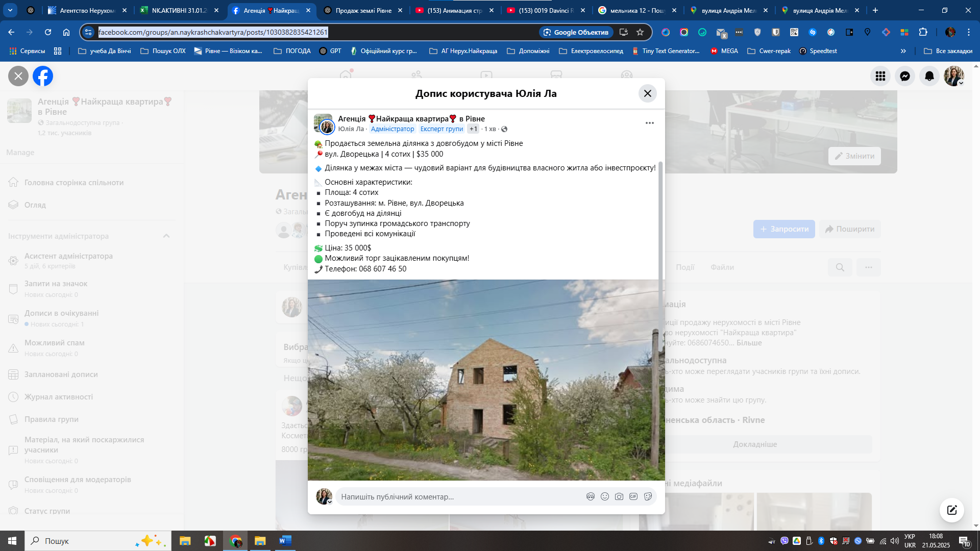Bookmark page with star icon
The height and width of the screenshot is (551, 980).
(640, 32)
